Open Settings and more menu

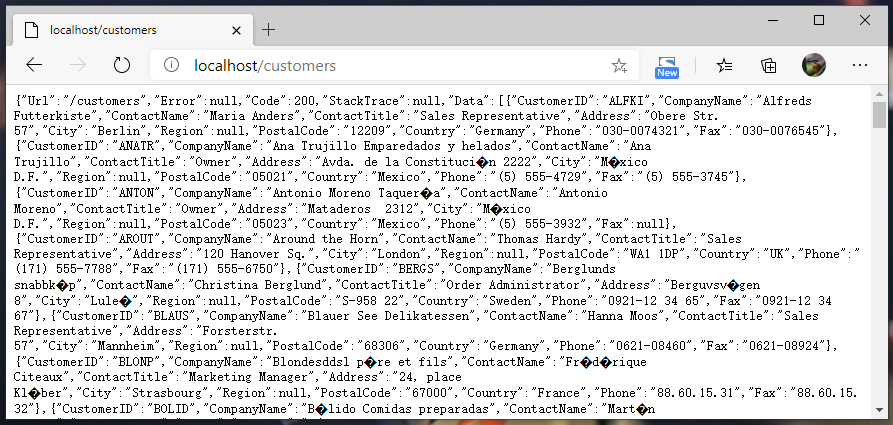tap(859, 66)
